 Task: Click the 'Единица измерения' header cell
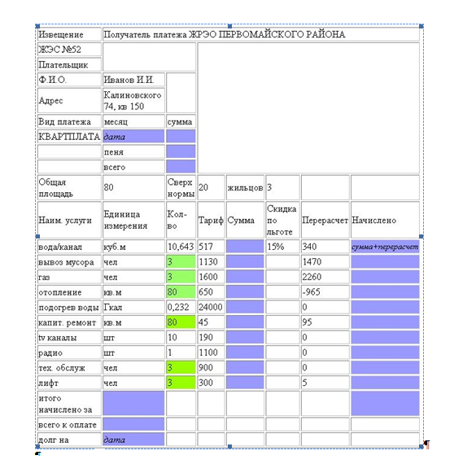coord(133,220)
